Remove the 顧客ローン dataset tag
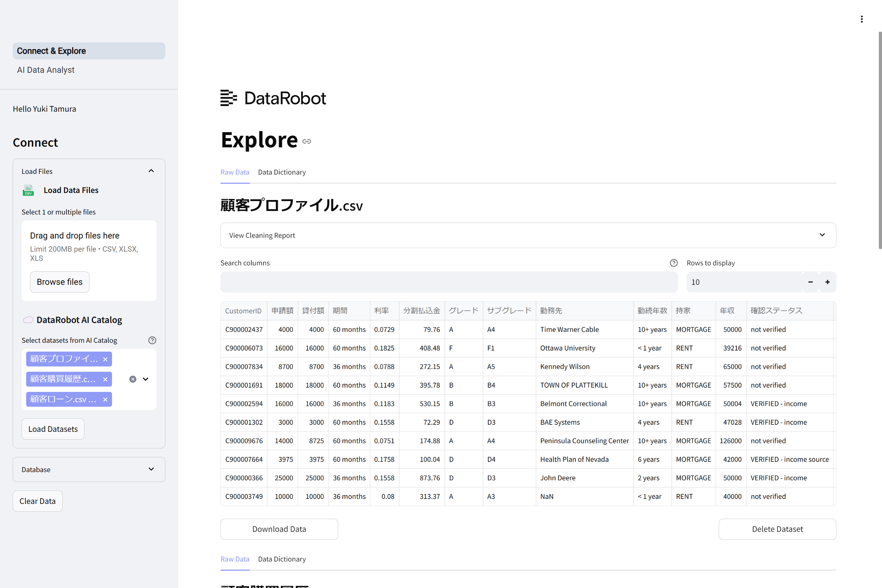 point(105,400)
